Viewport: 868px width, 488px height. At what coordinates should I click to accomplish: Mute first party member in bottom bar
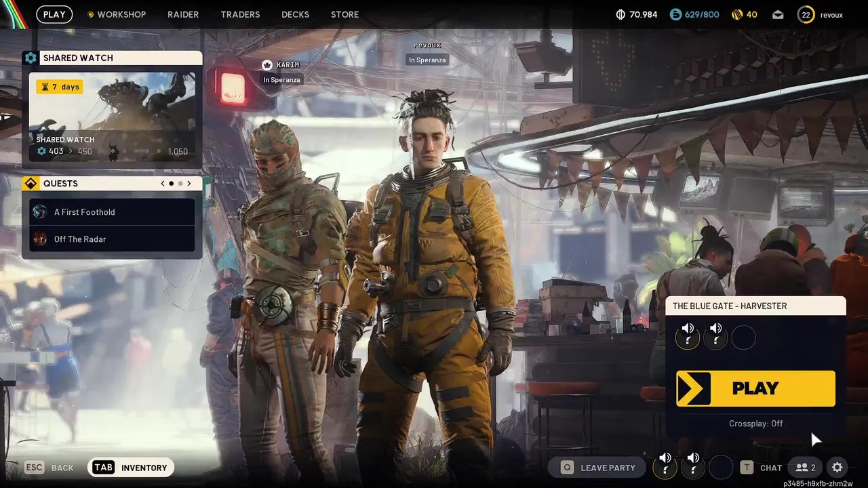tap(665, 467)
